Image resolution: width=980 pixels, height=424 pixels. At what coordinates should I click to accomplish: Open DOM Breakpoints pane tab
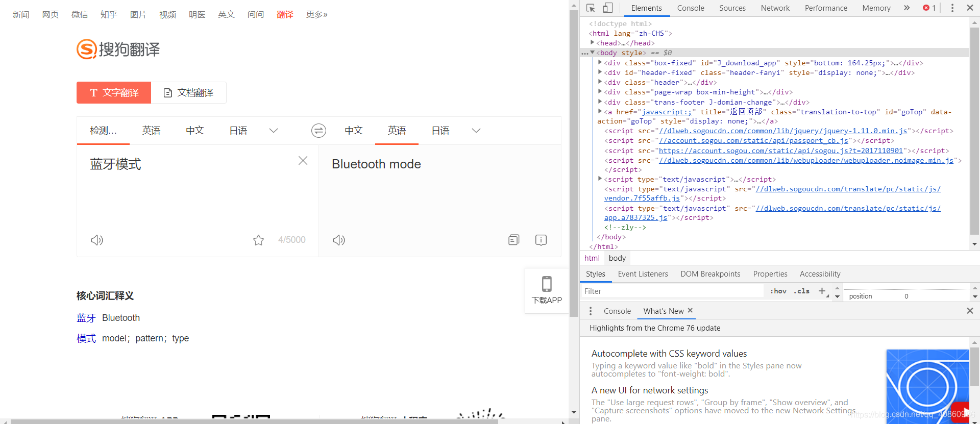710,274
